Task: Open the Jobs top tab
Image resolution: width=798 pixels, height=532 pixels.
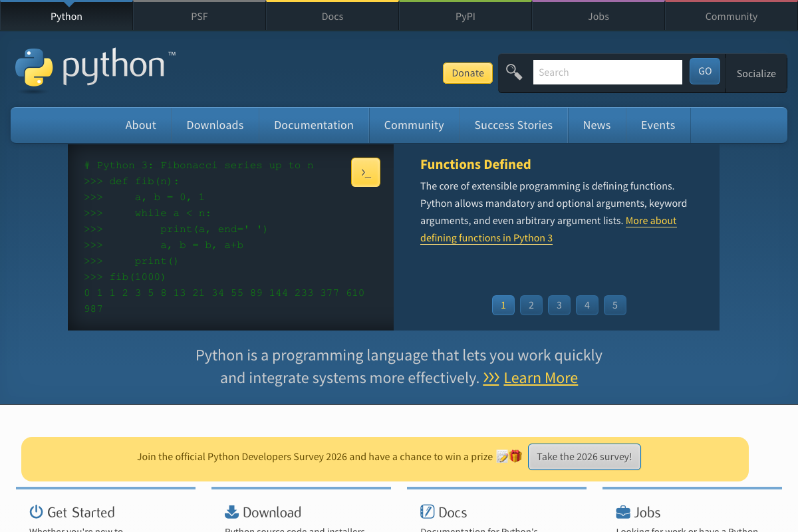Action: (x=598, y=16)
